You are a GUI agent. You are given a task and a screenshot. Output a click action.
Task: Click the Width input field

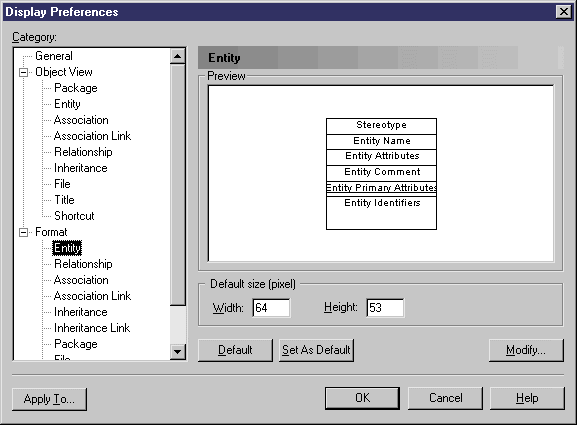(271, 308)
